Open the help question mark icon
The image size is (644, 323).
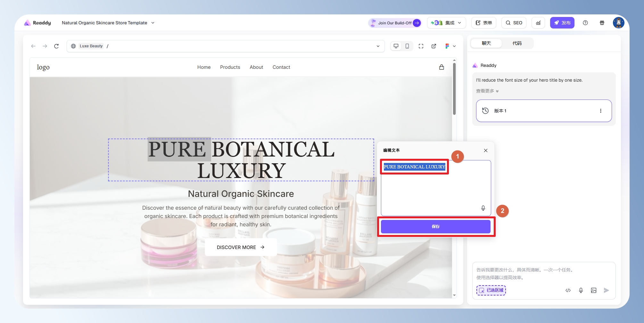pyautogui.click(x=585, y=23)
